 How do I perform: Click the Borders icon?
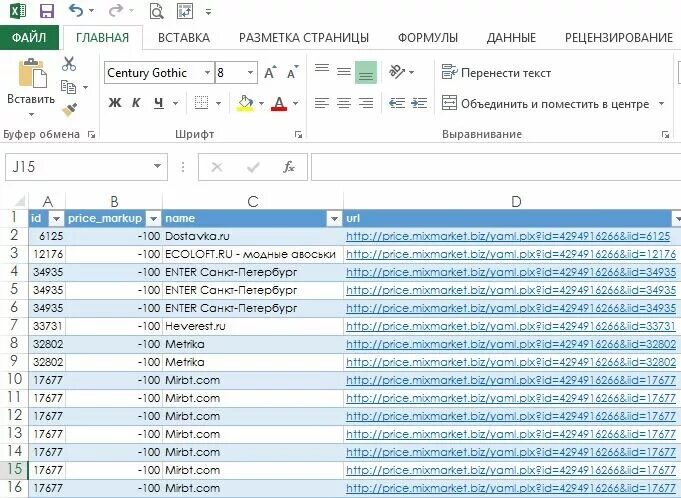click(x=201, y=103)
